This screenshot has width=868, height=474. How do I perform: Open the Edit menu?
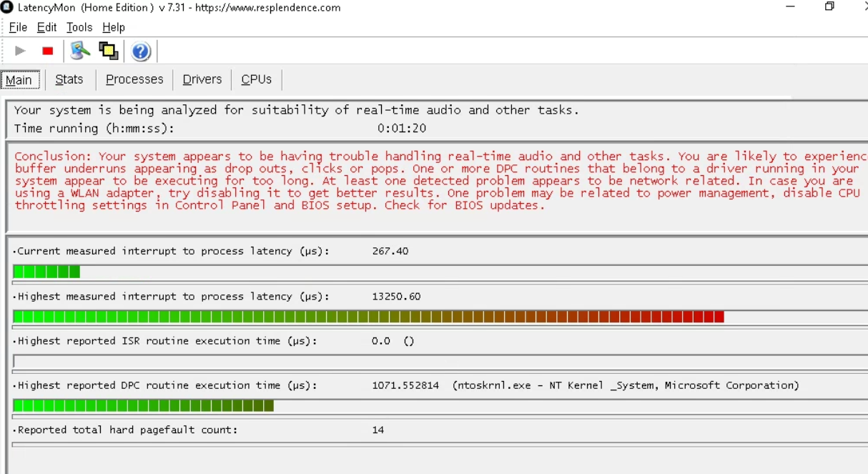point(46,27)
